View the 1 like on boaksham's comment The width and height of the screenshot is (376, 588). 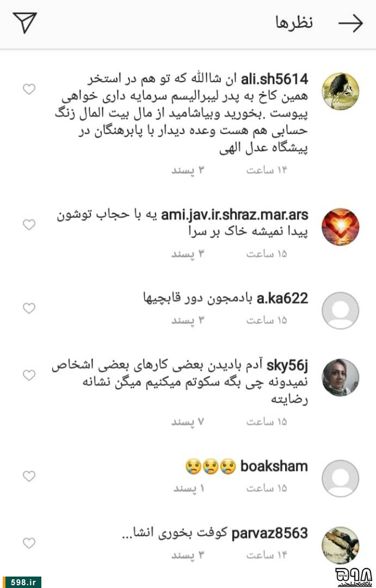(x=189, y=488)
